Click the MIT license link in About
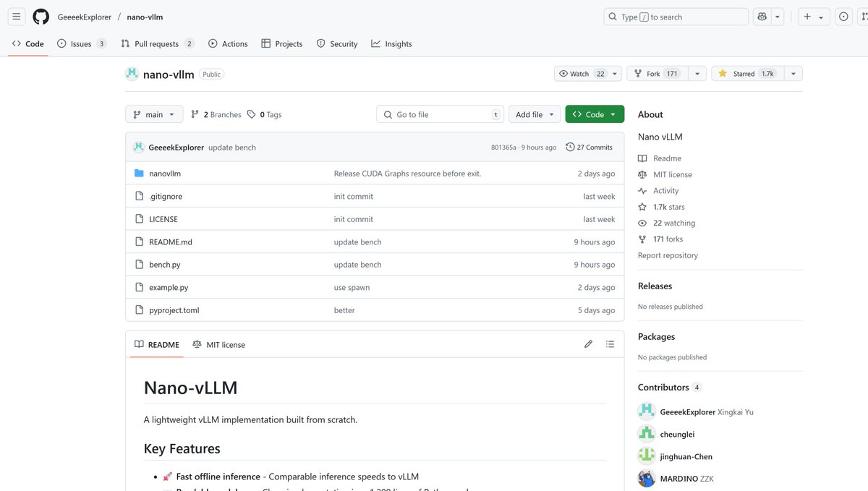868x491 pixels. point(665,174)
